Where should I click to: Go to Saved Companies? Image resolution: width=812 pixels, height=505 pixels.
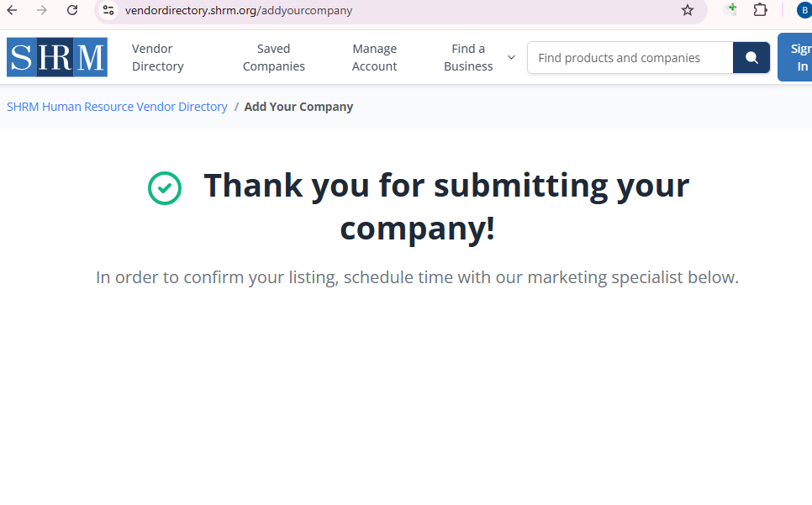click(273, 57)
